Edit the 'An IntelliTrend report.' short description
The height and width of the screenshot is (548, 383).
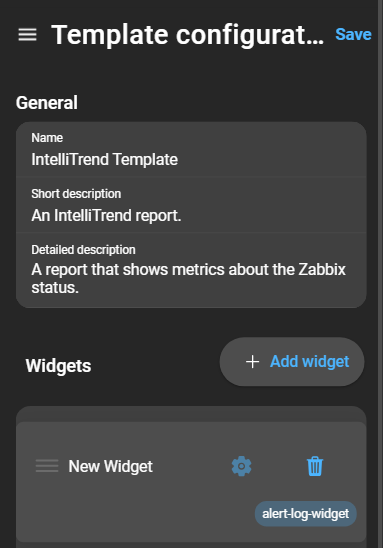[191, 205]
